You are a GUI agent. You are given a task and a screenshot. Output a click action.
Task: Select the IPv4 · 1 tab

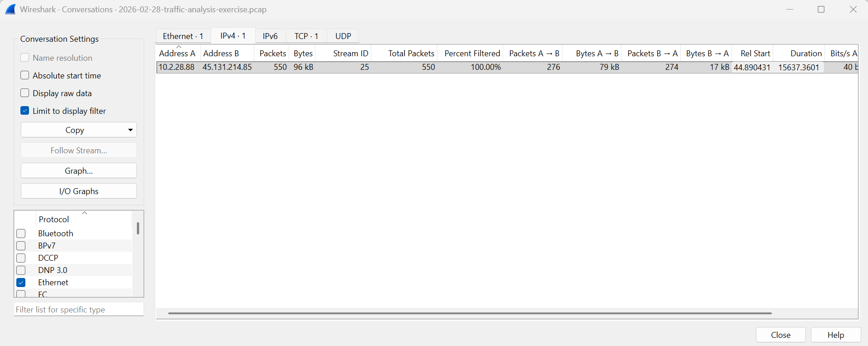(x=233, y=36)
